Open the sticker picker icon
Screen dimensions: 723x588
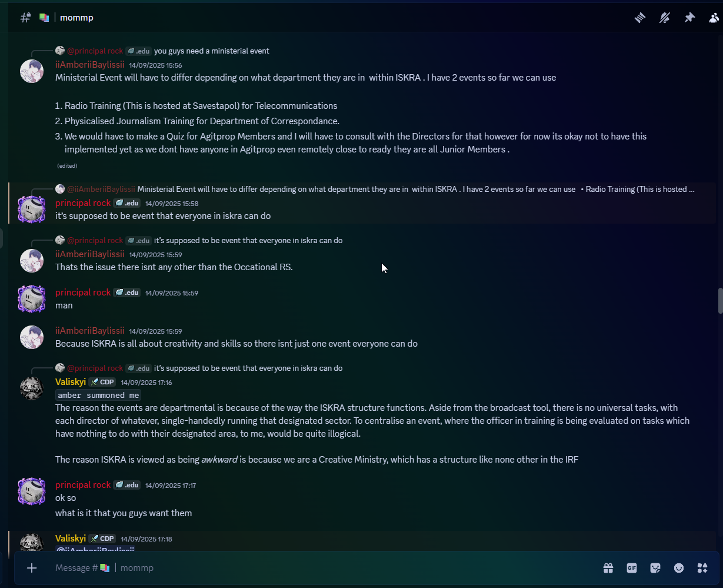655,568
